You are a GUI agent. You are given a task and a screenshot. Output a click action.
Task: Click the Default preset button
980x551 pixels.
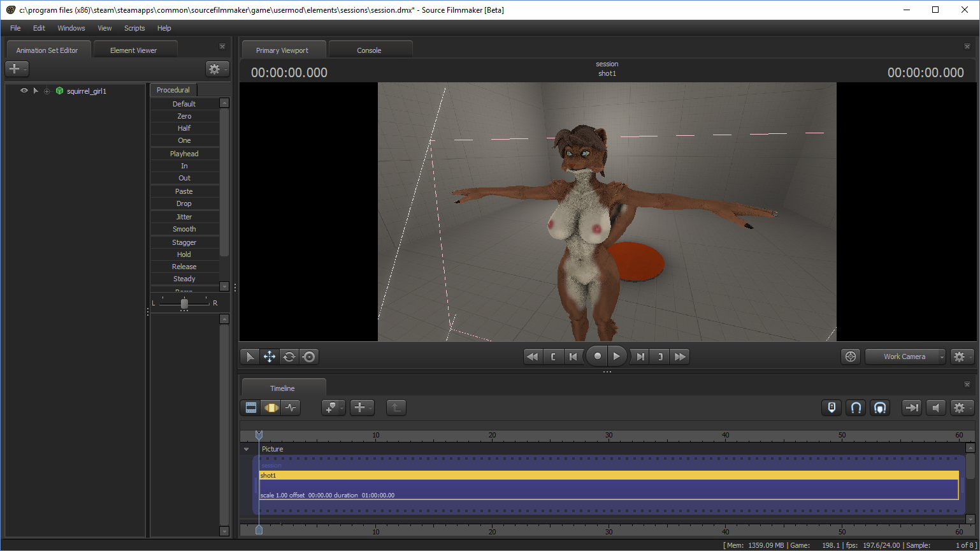pos(184,104)
